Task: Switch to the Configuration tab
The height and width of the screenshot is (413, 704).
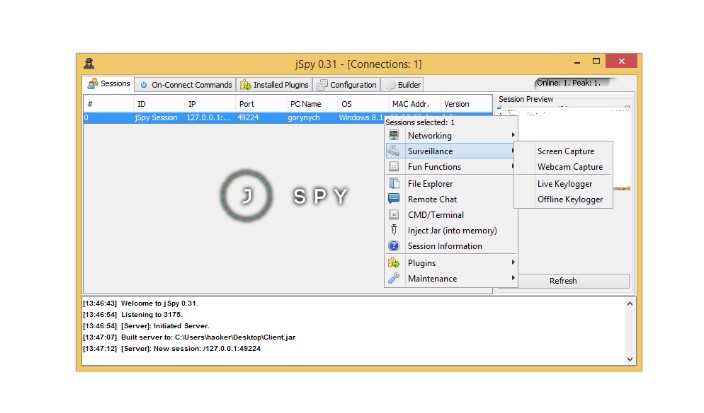Action: [347, 84]
